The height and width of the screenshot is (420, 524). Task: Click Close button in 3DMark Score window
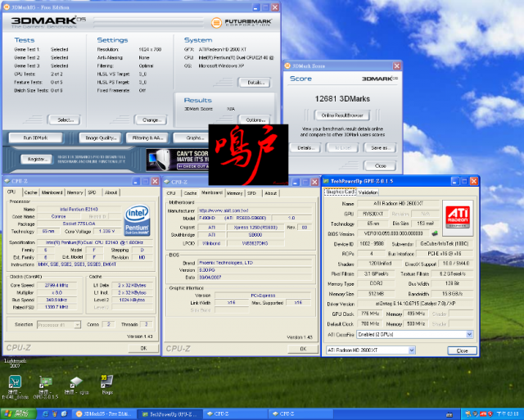pos(380,165)
